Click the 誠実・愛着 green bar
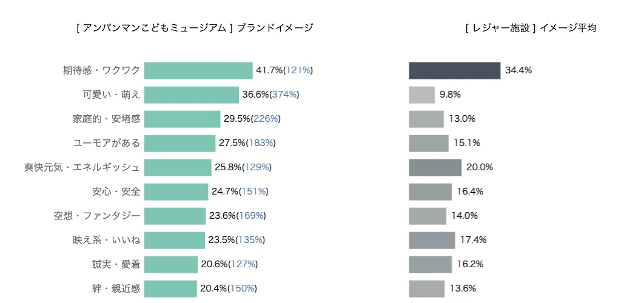This screenshot has height=303, width=644. pyautogui.click(x=171, y=264)
